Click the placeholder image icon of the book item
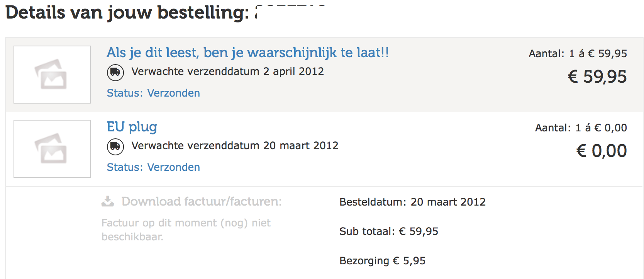 [52, 74]
